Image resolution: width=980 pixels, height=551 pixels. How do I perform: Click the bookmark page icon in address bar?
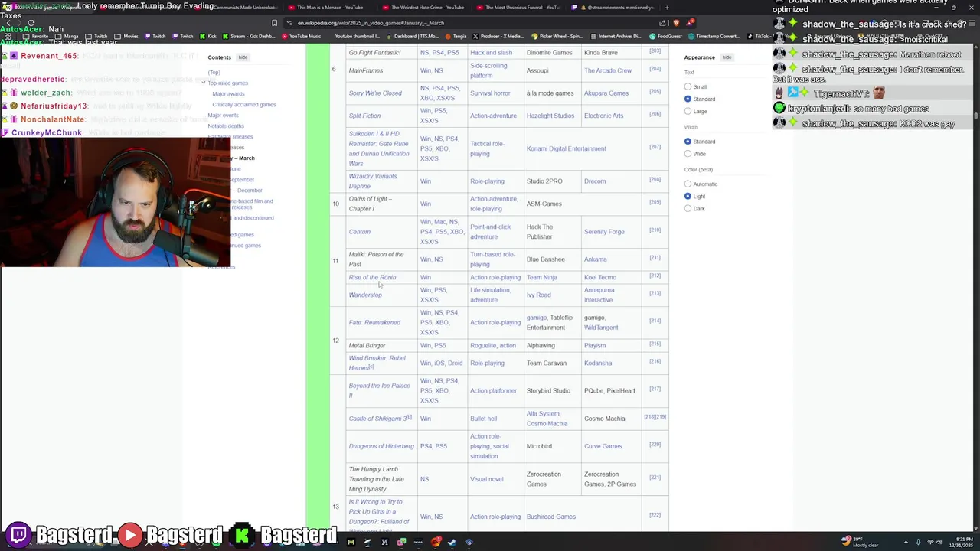(x=274, y=23)
